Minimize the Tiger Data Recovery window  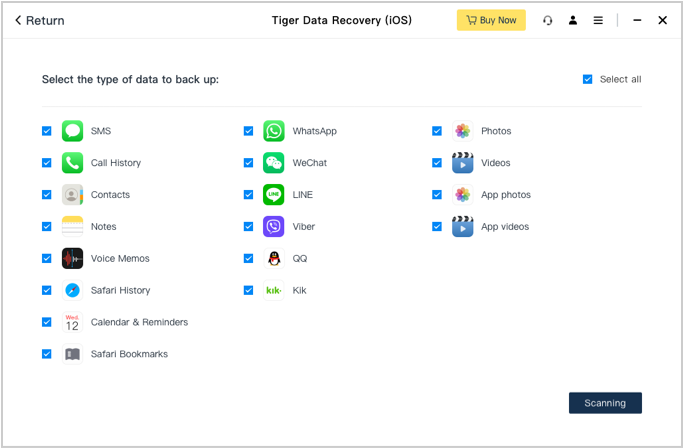tap(637, 20)
